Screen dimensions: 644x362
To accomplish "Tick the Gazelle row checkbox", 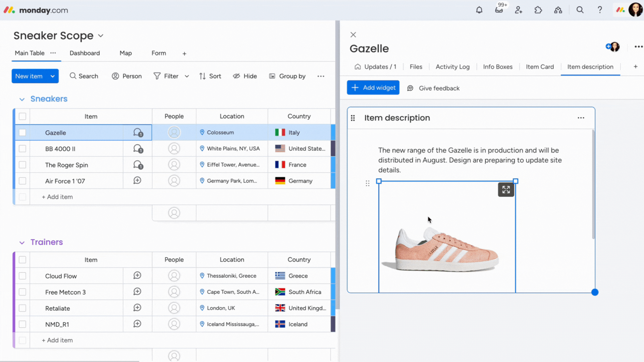I will (x=22, y=132).
